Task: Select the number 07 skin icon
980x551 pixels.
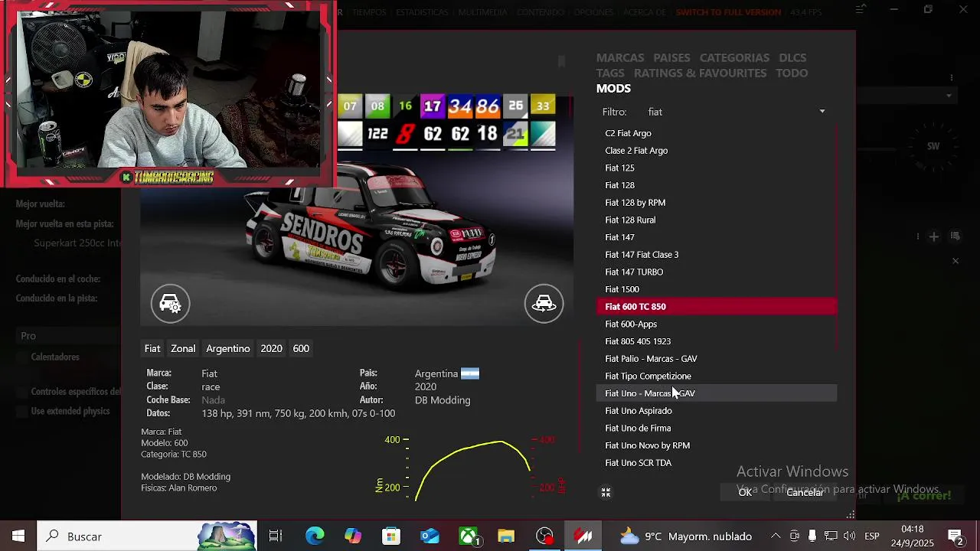Action: click(x=350, y=106)
